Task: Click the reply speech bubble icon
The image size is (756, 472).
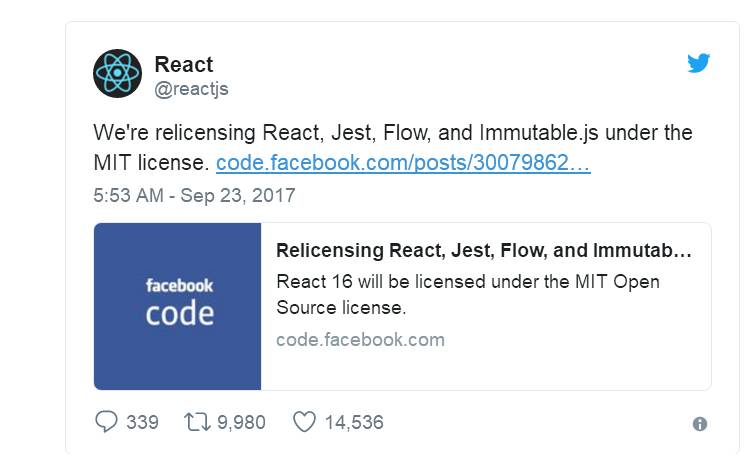Action: (106, 422)
